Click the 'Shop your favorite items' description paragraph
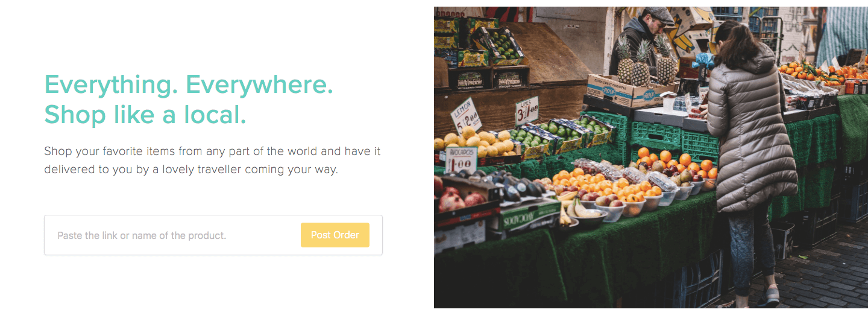 point(212,160)
